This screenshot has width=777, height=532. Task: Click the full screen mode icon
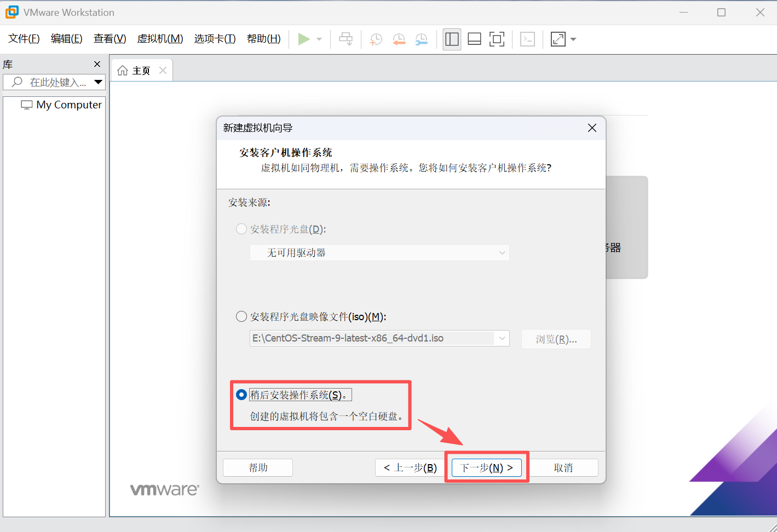coord(497,39)
